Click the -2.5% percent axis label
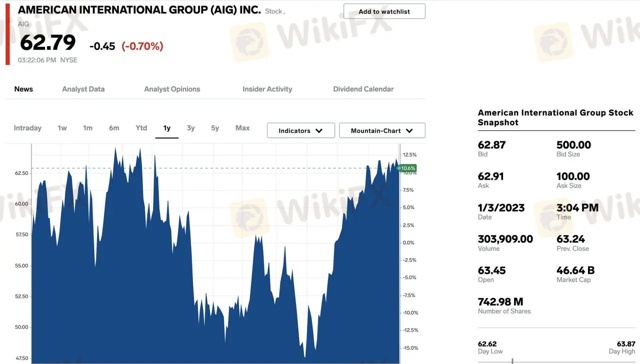This screenshot has height=364, width=640. coord(409,260)
